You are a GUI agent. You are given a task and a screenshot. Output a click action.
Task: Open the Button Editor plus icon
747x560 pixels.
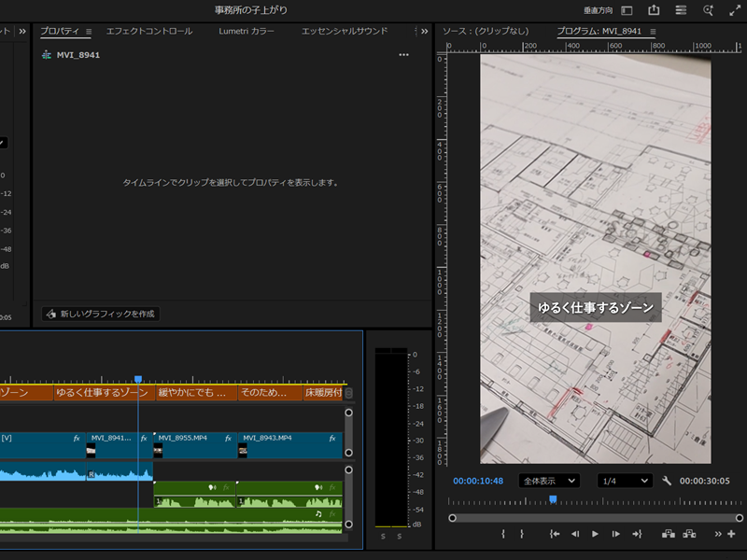pos(731,534)
